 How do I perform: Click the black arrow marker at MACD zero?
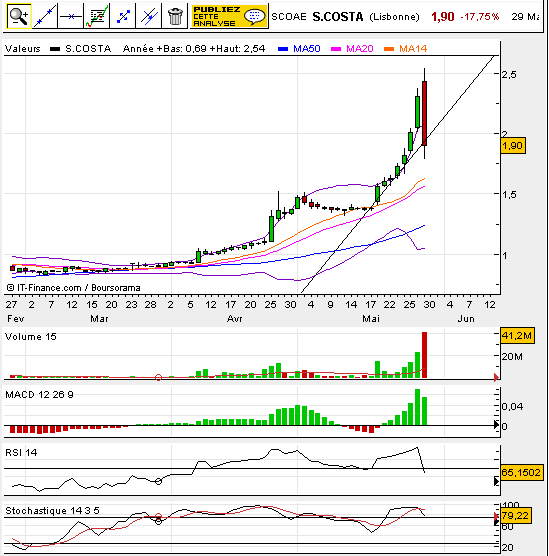pyautogui.click(x=497, y=424)
